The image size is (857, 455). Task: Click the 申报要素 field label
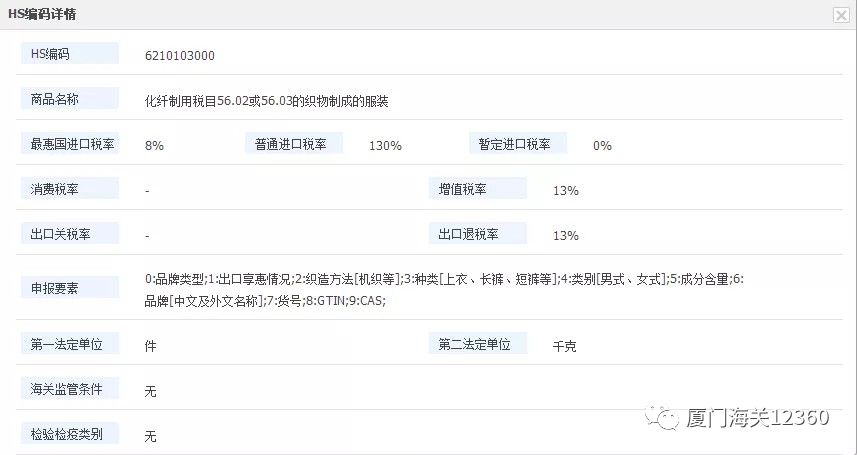69,288
